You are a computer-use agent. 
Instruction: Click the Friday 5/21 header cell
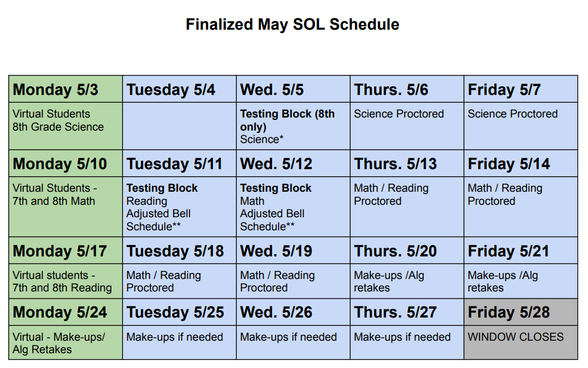coord(520,251)
